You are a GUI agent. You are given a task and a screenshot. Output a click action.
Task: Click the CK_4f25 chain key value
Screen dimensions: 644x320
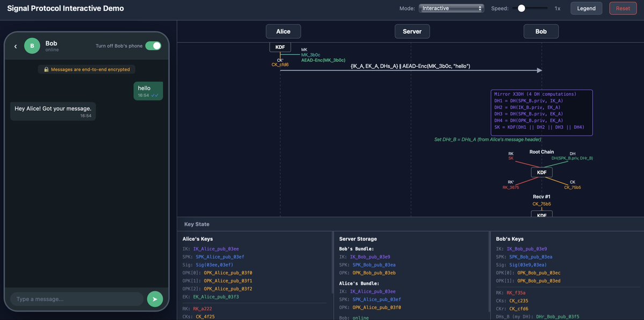pyautogui.click(x=205, y=317)
